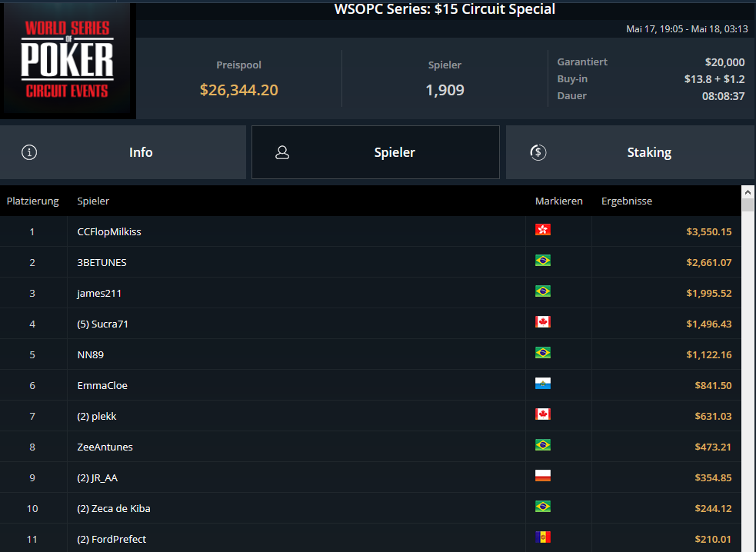Click the San Marino flag next to EmmaCloe
This screenshot has width=756, height=552.
pos(543,384)
